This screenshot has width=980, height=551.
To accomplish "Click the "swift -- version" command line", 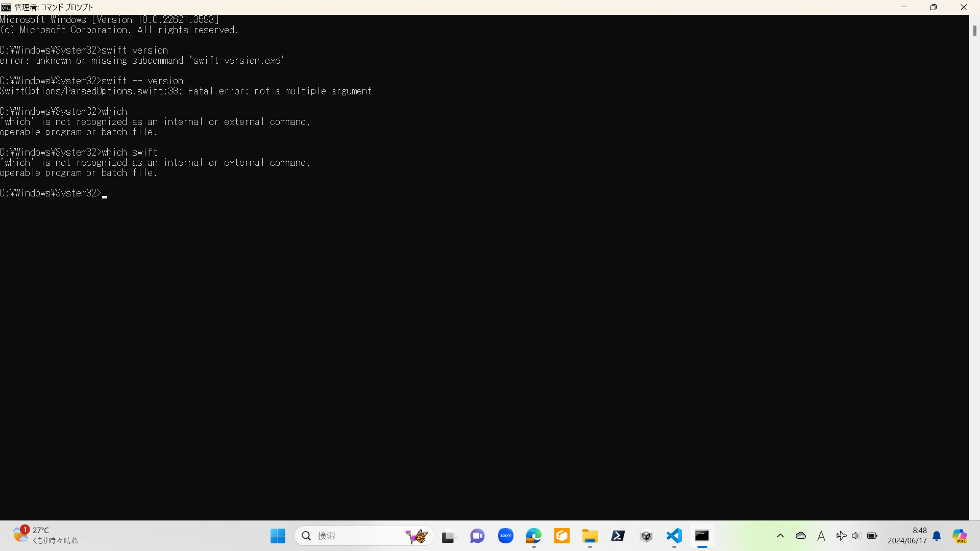I will coord(142,81).
